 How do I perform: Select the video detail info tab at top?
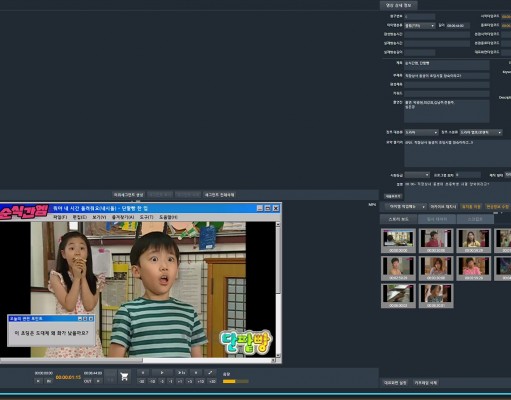(x=398, y=5)
